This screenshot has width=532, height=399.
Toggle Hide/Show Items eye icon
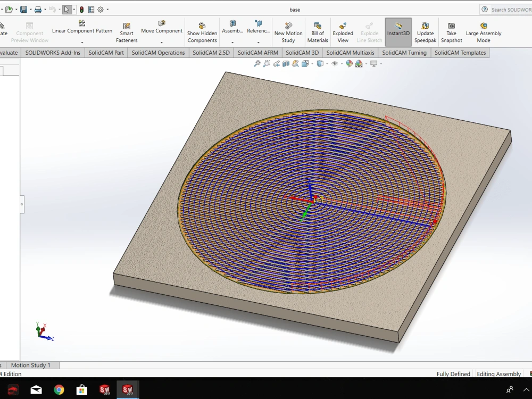click(334, 63)
